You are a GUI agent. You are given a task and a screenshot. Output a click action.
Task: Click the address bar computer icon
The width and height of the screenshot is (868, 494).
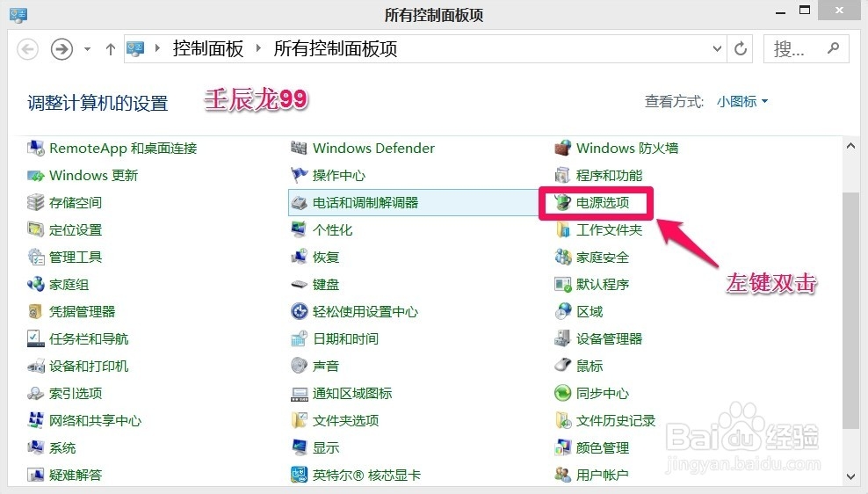coord(135,48)
